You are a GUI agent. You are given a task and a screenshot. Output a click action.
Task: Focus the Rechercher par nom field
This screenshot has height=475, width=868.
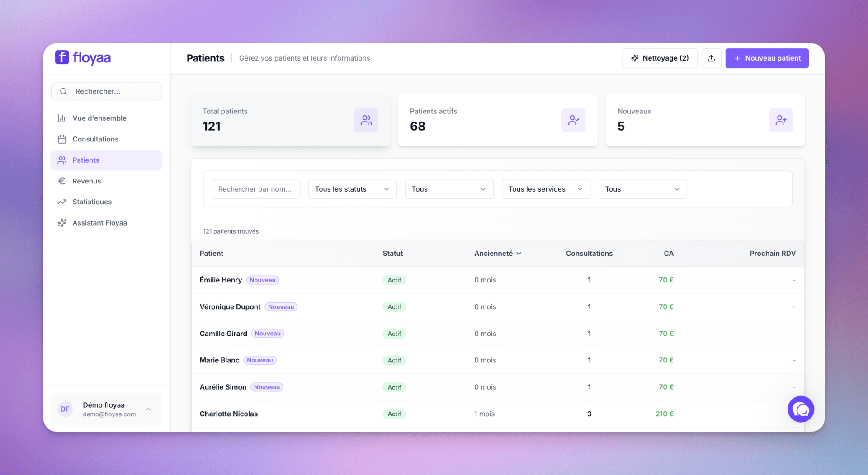[x=255, y=189]
